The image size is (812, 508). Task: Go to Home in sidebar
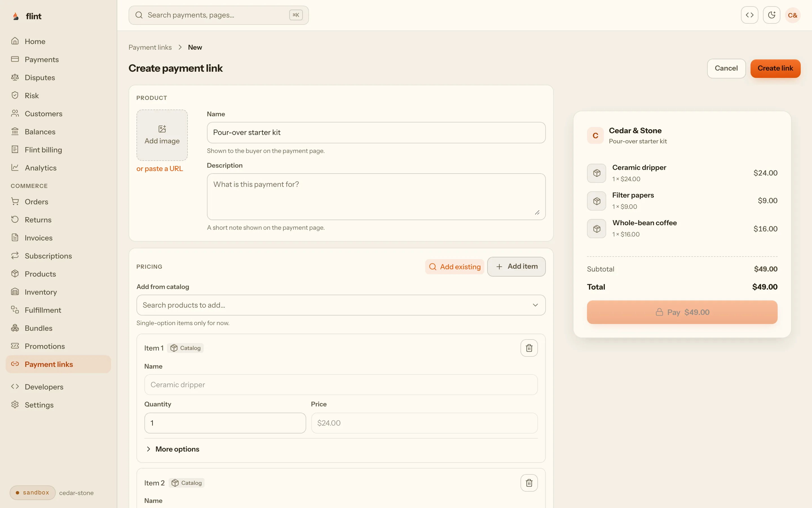[x=58, y=41]
